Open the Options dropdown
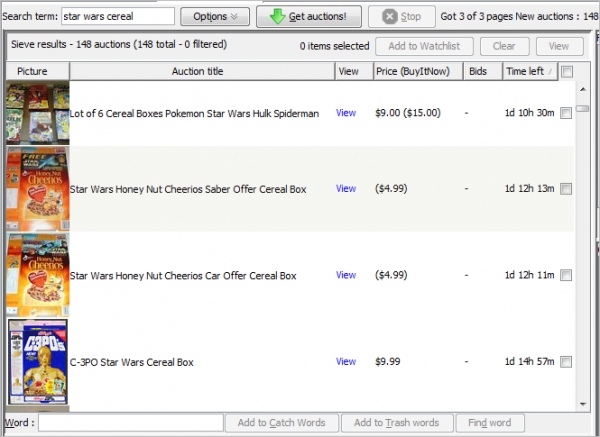Viewport: 600px width, 437px height. coord(215,17)
